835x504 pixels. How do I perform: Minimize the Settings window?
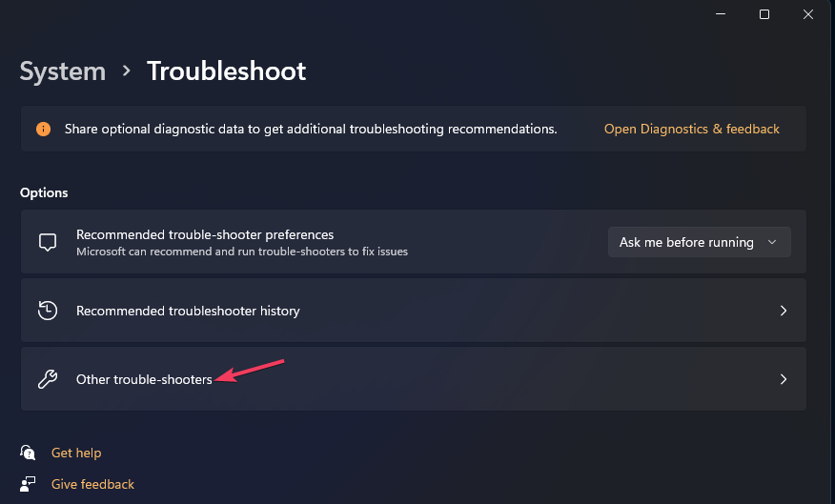point(720,14)
